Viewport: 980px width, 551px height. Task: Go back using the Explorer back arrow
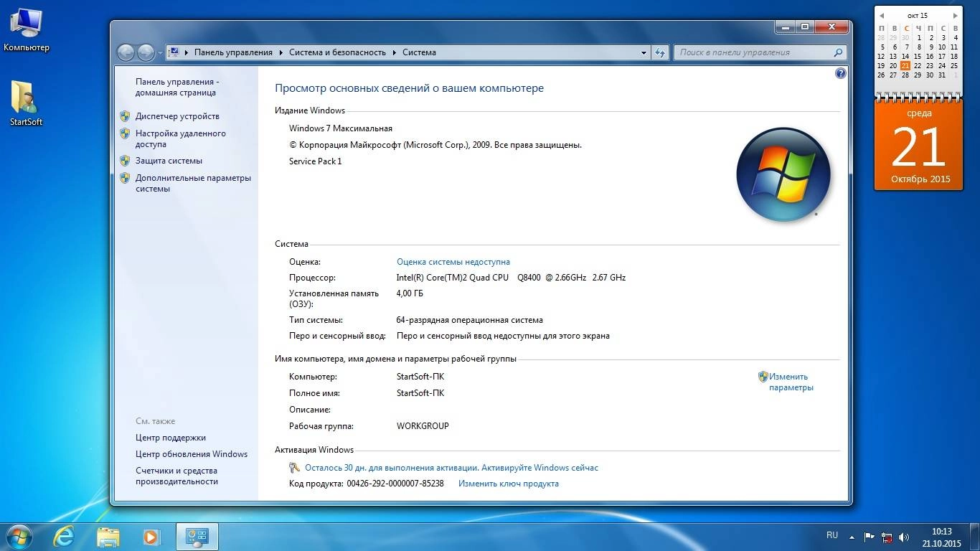126,52
